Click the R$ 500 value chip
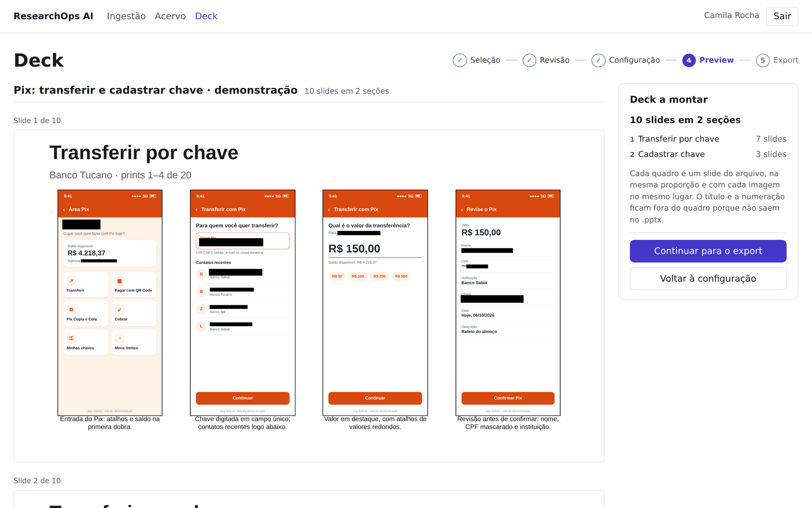Viewport: 812px width, 508px height. (401, 276)
